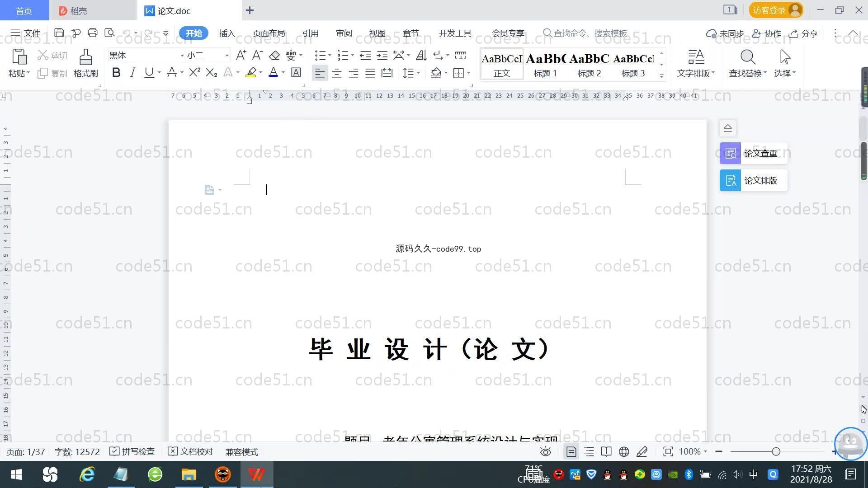Open the 引用 ribbon tab
The height and width of the screenshot is (488, 868).
pyautogui.click(x=310, y=33)
